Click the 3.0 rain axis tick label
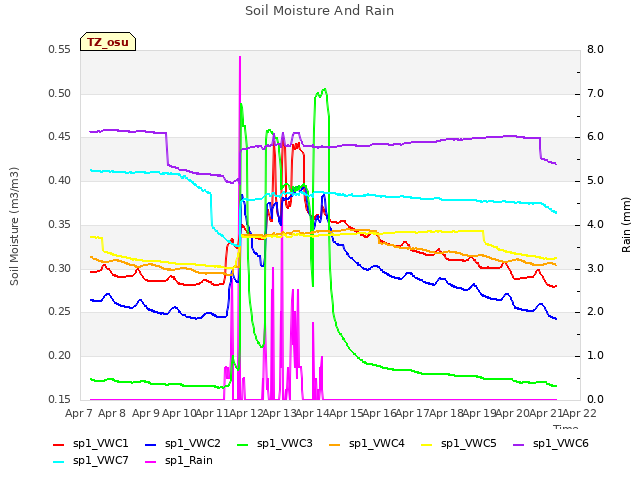 tap(595, 269)
